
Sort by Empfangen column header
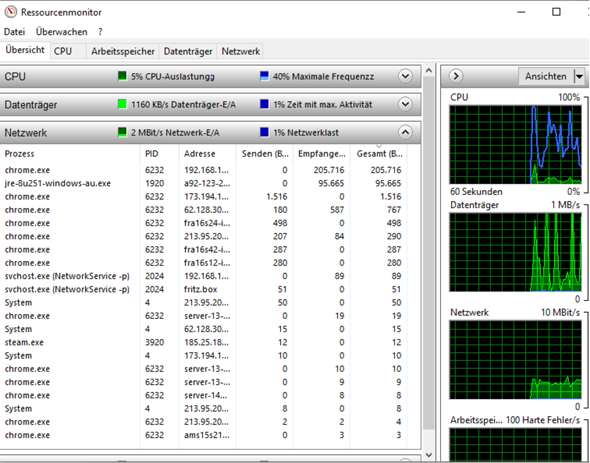[x=322, y=154]
